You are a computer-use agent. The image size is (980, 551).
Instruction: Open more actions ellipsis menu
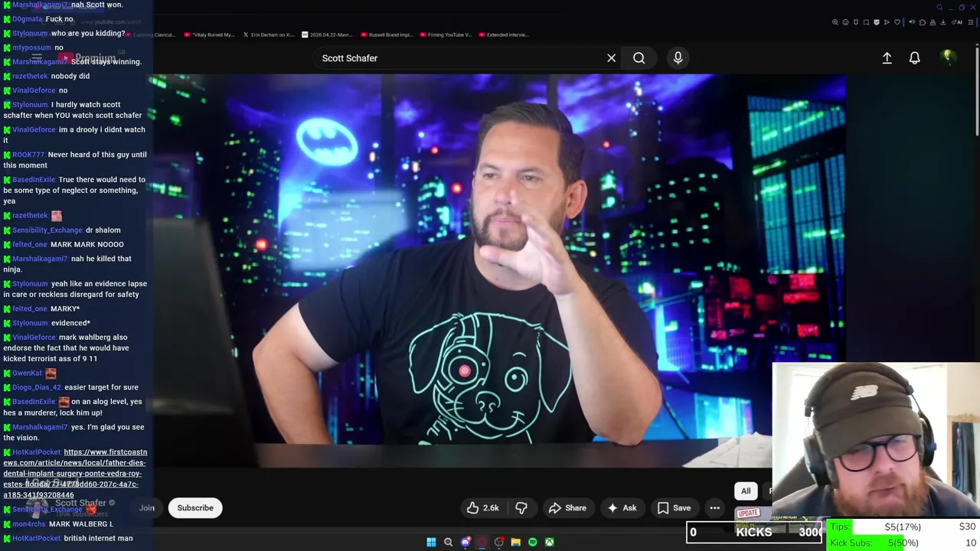[714, 508]
